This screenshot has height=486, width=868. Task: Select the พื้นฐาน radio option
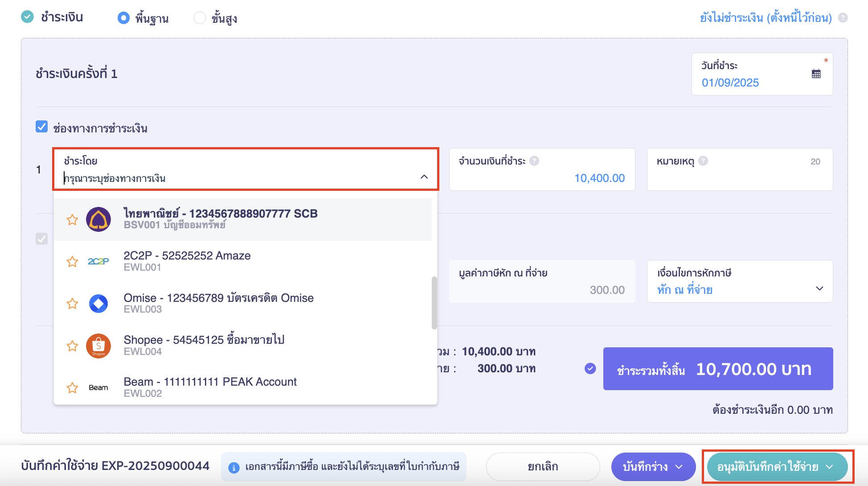123,18
